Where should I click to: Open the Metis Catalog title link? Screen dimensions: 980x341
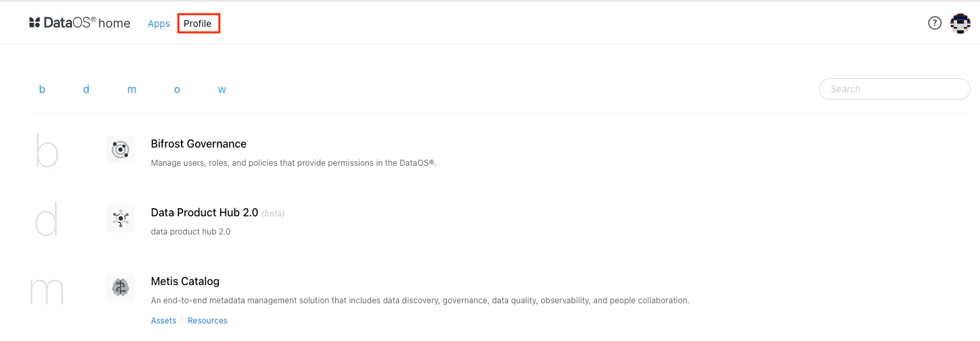coord(185,281)
